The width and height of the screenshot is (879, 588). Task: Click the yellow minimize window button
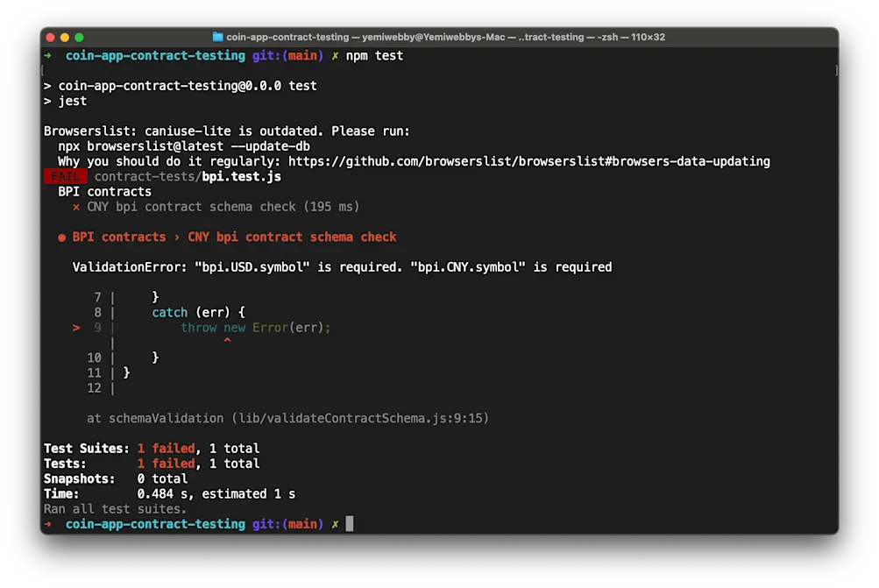65,38
